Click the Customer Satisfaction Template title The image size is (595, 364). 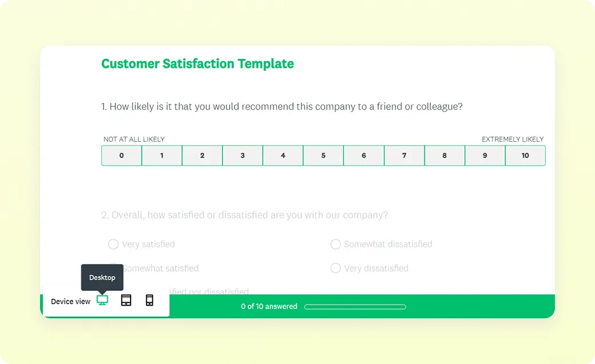(197, 64)
